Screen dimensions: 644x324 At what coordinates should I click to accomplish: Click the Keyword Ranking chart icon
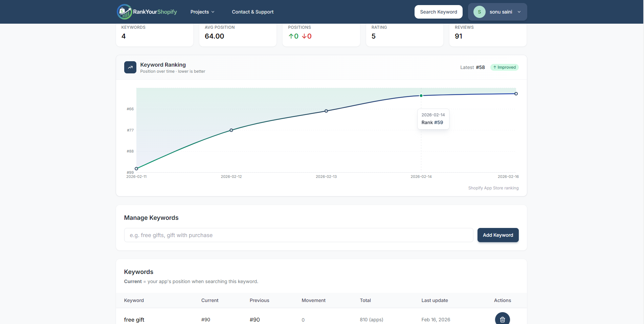click(x=130, y=67)
